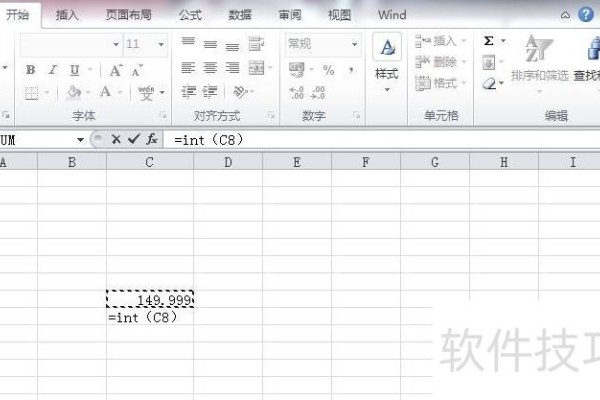Click merge and center icon
Viewport: 600px width, 400px height.
point(256,68)
